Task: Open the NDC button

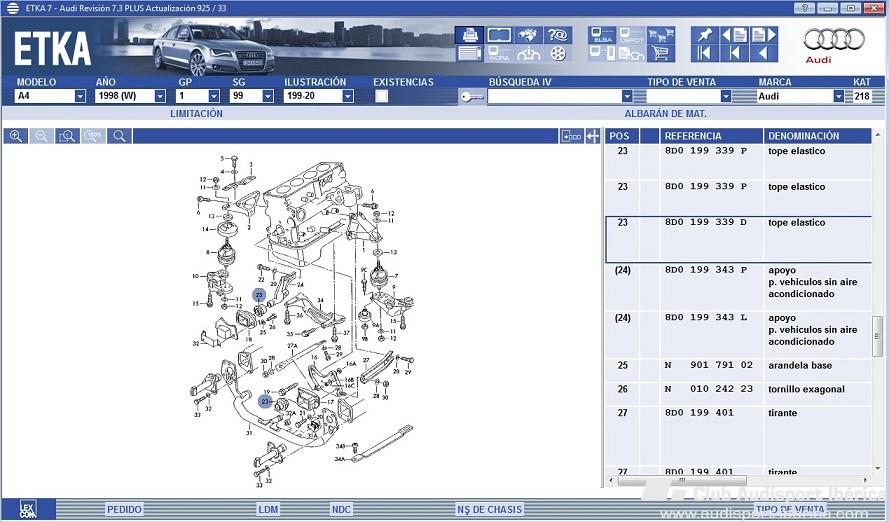Action: pyautogui.click(x=341, y=509)
